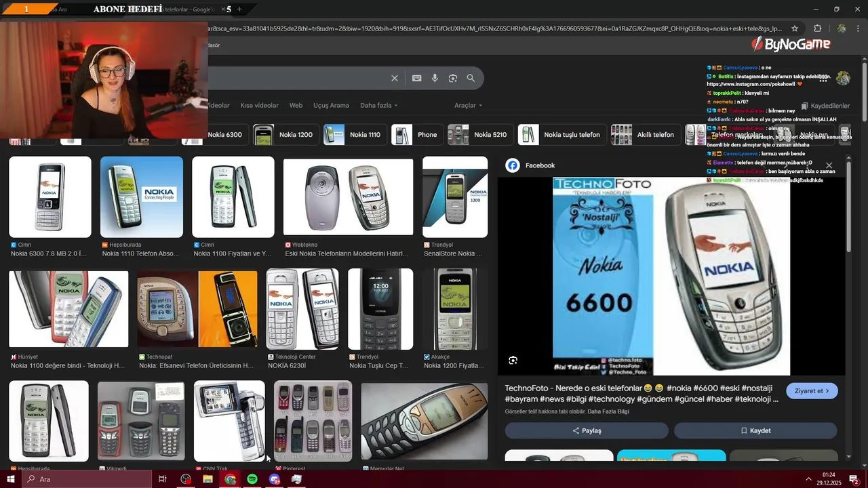This screenshot has width=868, height=488.
Task: Open Discord from taskbar
Action: 274,479
